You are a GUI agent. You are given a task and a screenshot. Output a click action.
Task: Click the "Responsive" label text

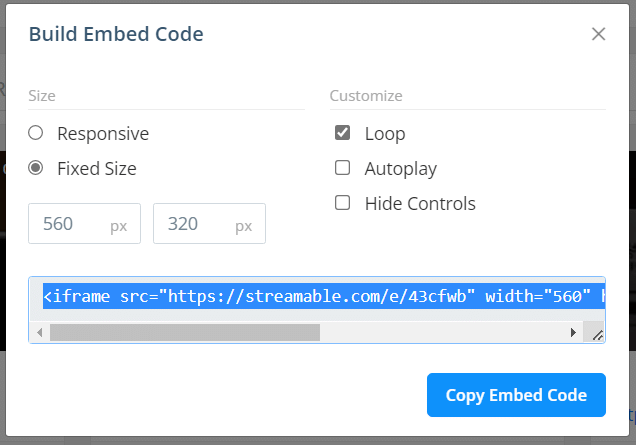click(103, 133)
